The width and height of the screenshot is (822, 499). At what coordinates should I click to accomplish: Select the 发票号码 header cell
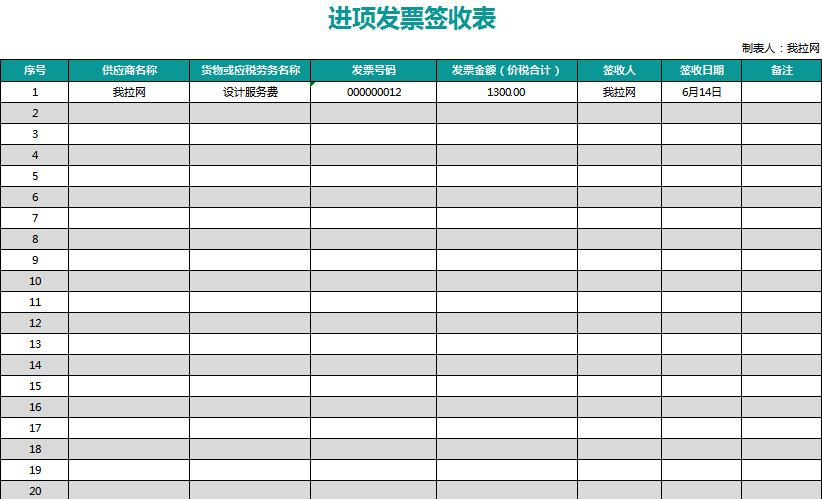pyautogui.click(x=373, y=70)
